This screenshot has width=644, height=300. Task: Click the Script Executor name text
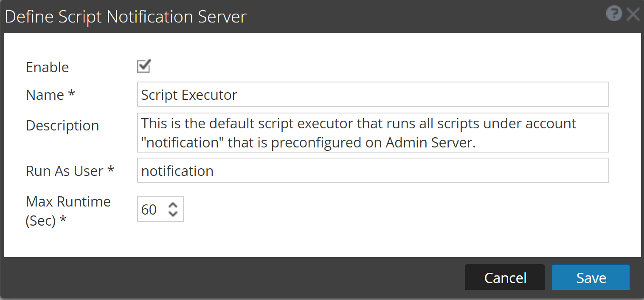tap(188, 94)
